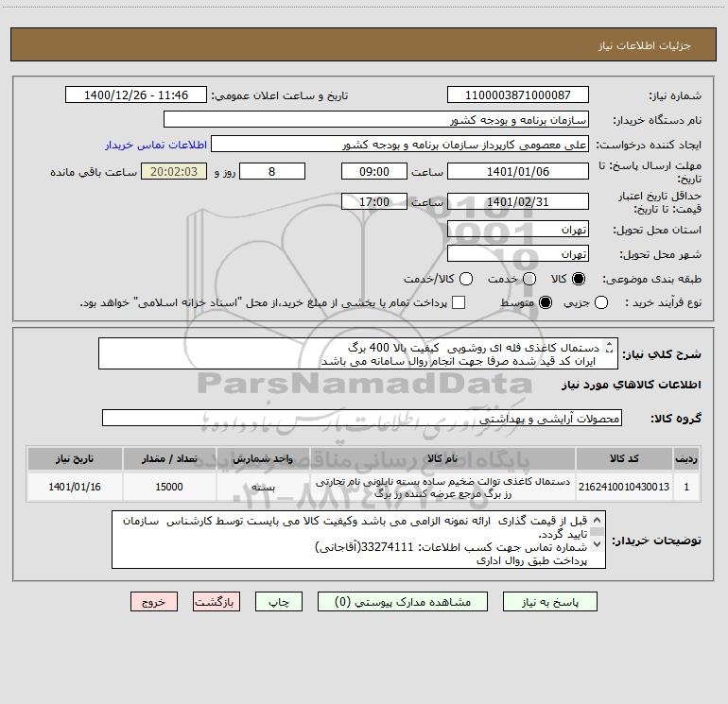Click the response deadline time 09:00

tap(374, 171)
